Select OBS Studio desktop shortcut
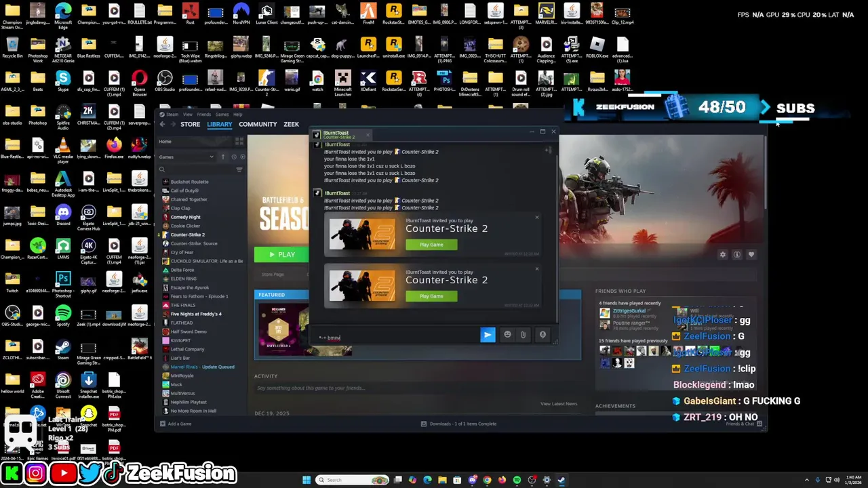This screenshot has width=868, height=488. point(165,81)
